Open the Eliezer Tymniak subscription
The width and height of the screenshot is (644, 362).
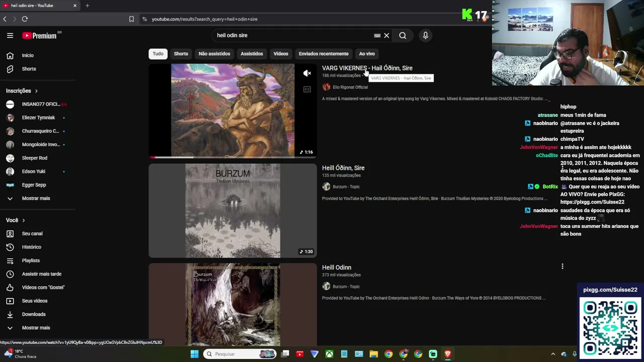38,118
